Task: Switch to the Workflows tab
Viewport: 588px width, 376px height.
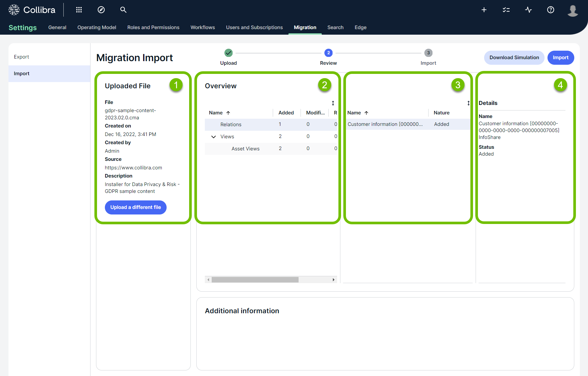Action: point(203,27)
